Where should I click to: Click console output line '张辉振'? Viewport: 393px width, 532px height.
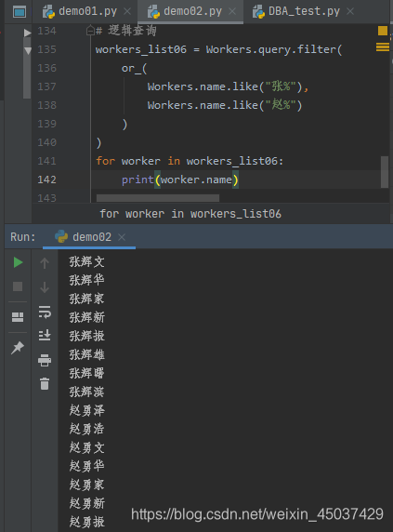click(87, 337)
